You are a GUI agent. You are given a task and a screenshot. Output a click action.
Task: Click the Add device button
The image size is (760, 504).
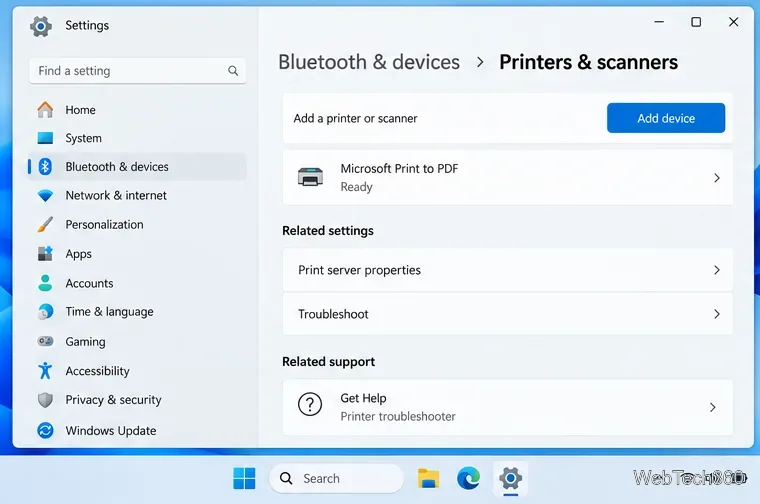point(666,118)
